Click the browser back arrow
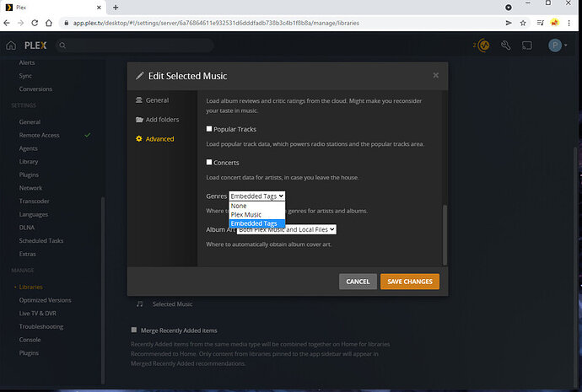582x392 pixels. [7, 23]
